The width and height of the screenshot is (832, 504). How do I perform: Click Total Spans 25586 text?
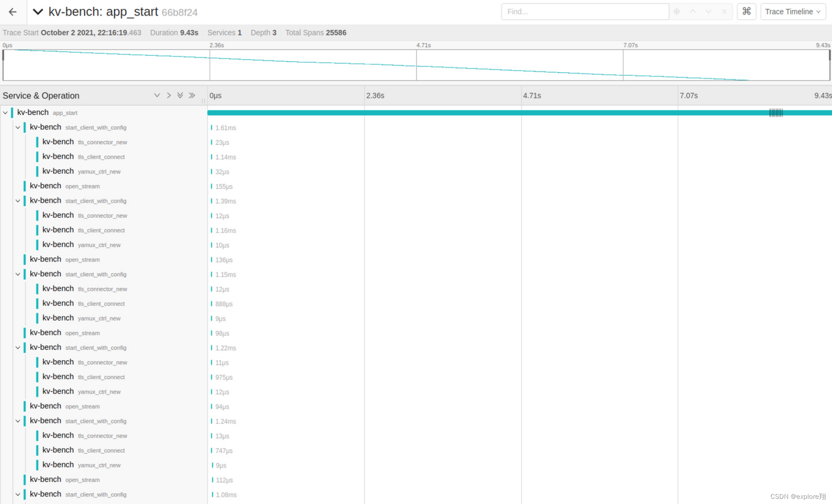pyautogui.click(x=315, y=32)
